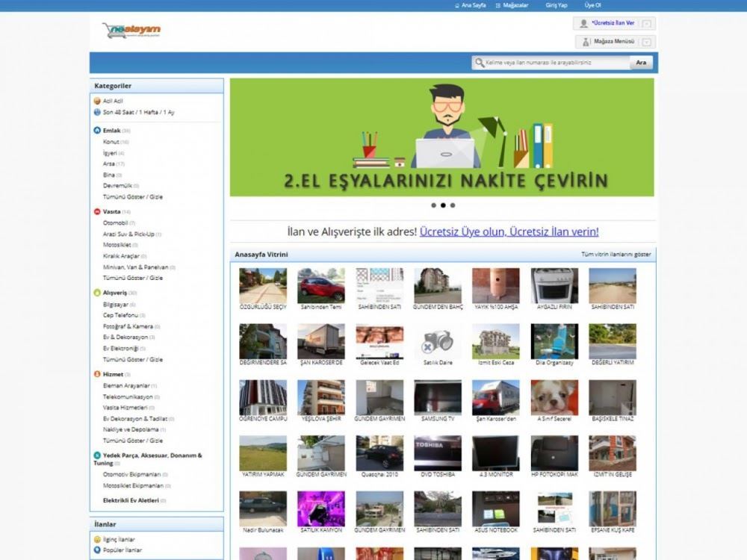Image resolution: width=747 pixels, height=560 pixels.
Task: Open the Fotoğraf & Kamera subcategory
Action: pyautogui.click(x=128, y=327)
